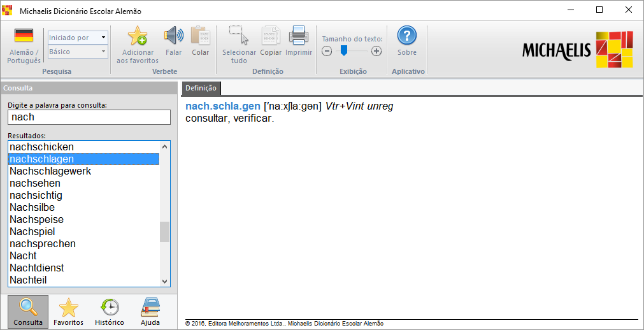
Task: Click the results list scroll up arrow
Action: 165,147
